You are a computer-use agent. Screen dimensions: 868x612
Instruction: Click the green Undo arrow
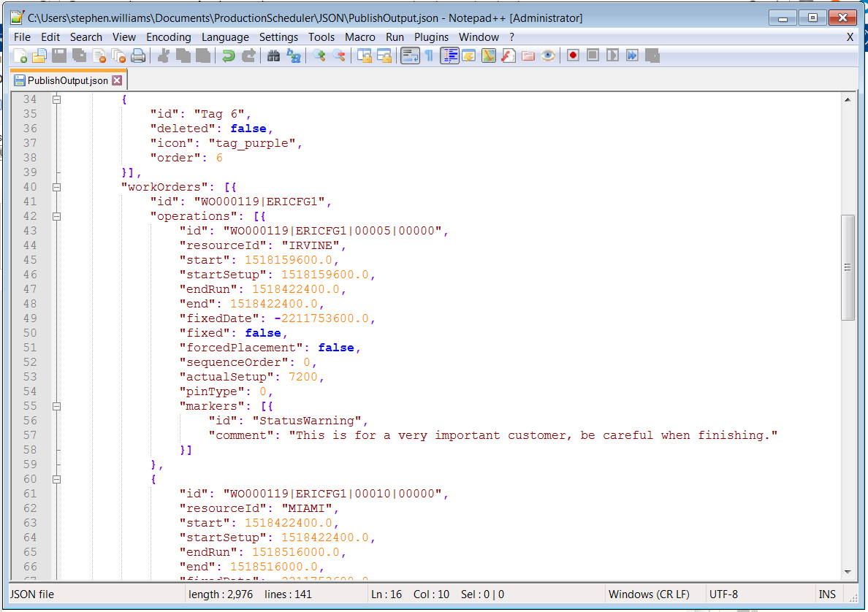pyautogui.click(x=228, y=56)
